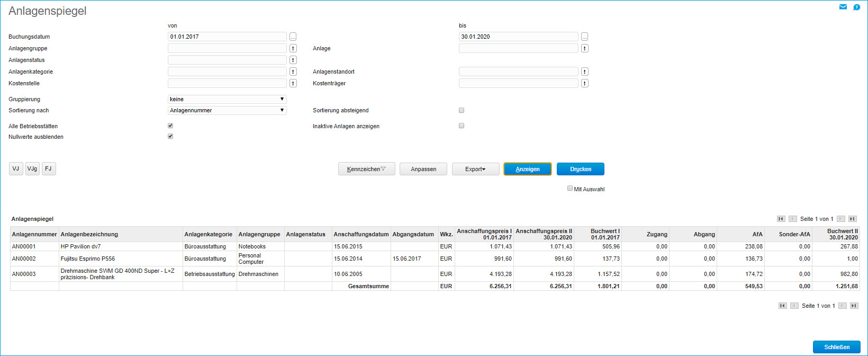Open lookup for Anlagenstandort field
868x356 pixels.
tap(584, 72)
